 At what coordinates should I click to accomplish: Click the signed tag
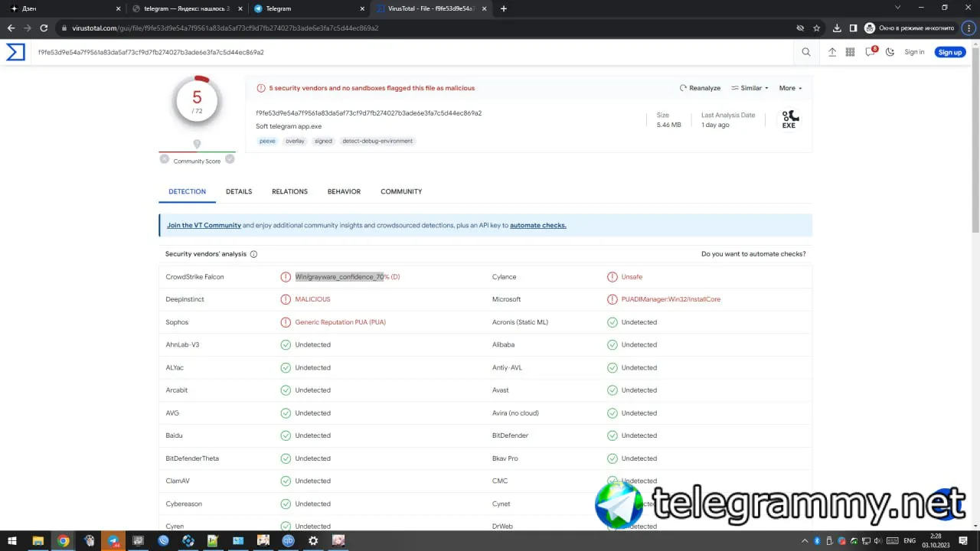(323, 141)
